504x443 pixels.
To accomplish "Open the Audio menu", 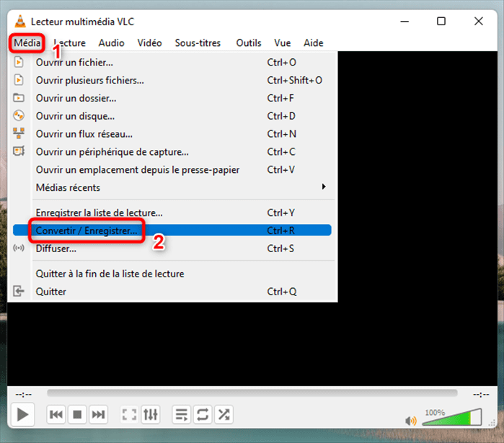I will [x=111, y=42].
